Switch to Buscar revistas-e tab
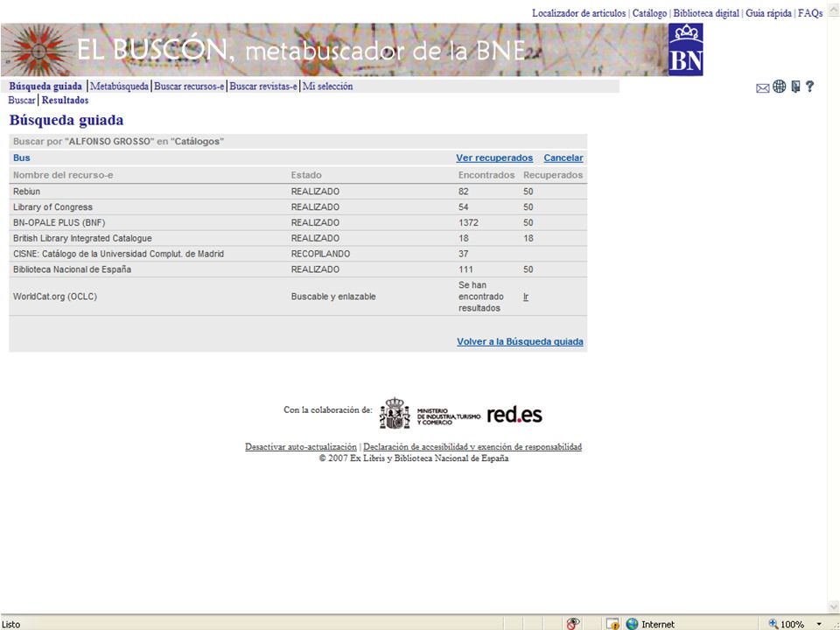 click(x=263, y=87)
